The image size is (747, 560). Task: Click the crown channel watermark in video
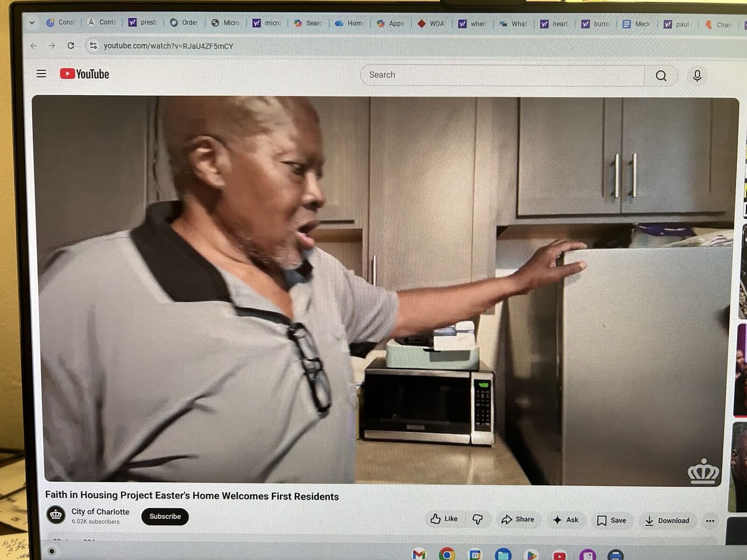coord(703,471)
